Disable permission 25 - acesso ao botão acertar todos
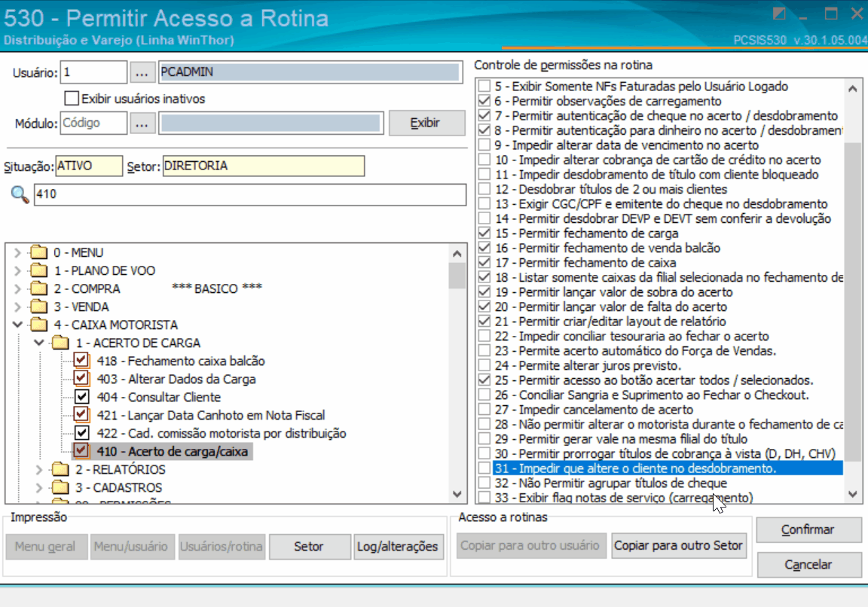The width and height of the screenshot is (868, 607). pyautogui.click(x=484, y=380)
